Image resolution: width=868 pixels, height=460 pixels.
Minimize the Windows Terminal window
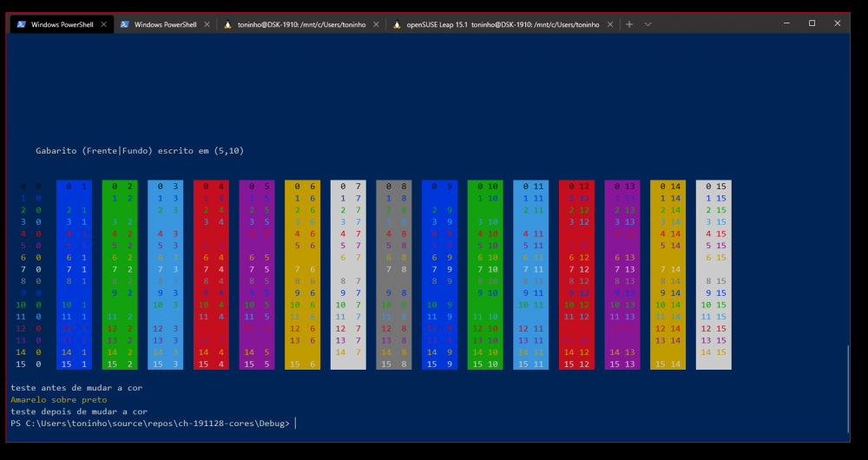(x=786, y=23)
